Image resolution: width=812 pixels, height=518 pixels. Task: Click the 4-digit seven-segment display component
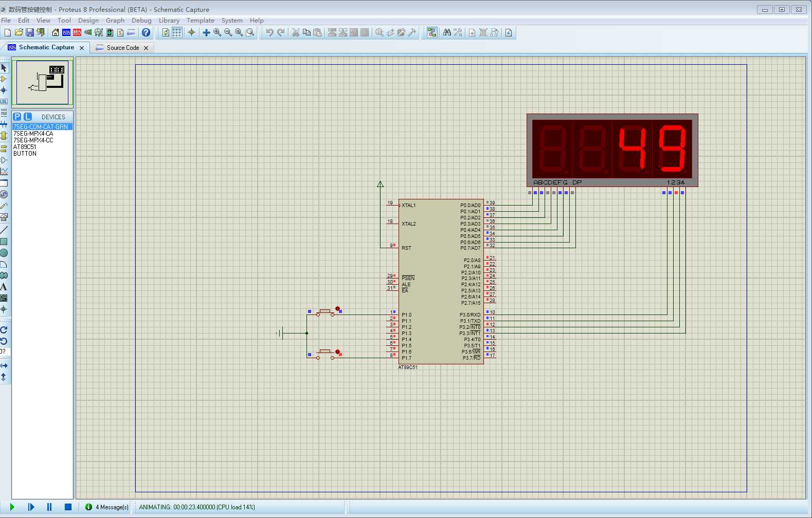(612, 150)
